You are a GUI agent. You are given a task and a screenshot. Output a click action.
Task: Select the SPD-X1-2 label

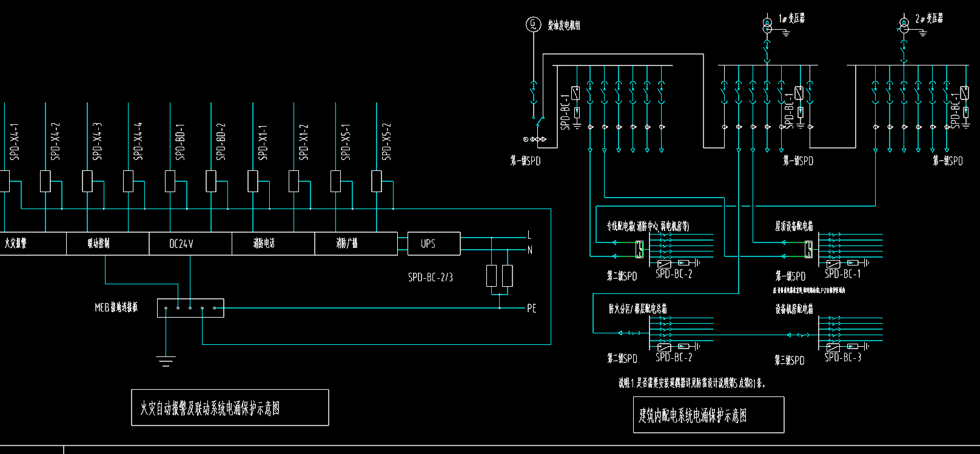pyautogui.click(x=304, y=142)
